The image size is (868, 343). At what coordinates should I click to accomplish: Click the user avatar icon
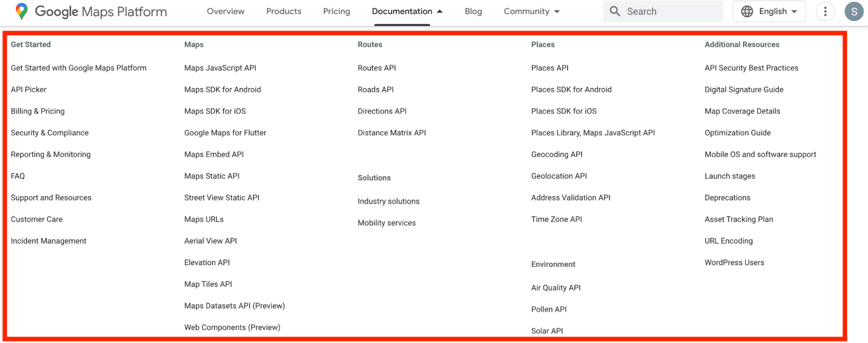[x=854, y=11]
